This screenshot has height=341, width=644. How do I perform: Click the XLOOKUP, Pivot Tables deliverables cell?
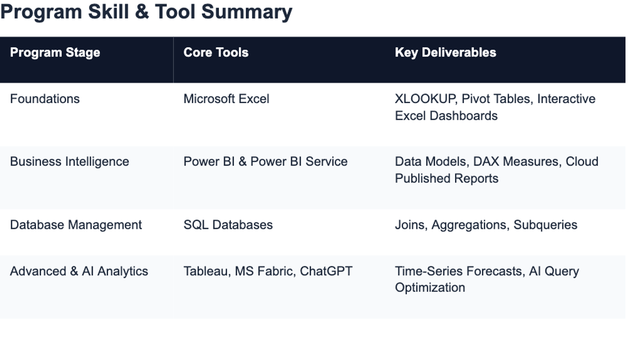click(505, 114)
